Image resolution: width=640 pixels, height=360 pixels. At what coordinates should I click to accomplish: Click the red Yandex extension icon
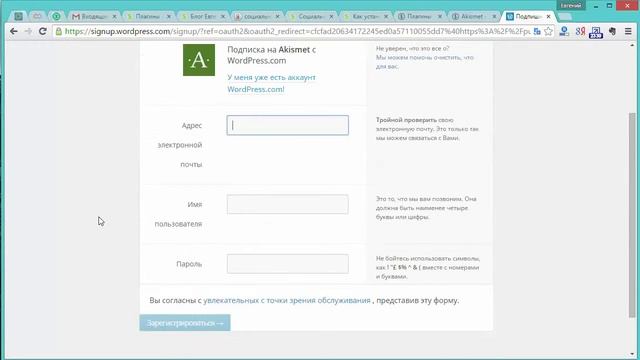tap(580, 31)
